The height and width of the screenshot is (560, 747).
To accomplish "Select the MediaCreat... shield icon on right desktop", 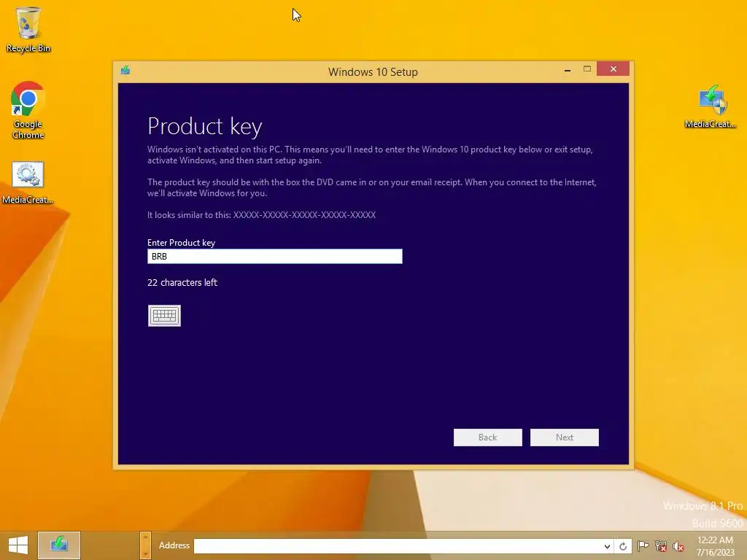I will tap(711, 106).
